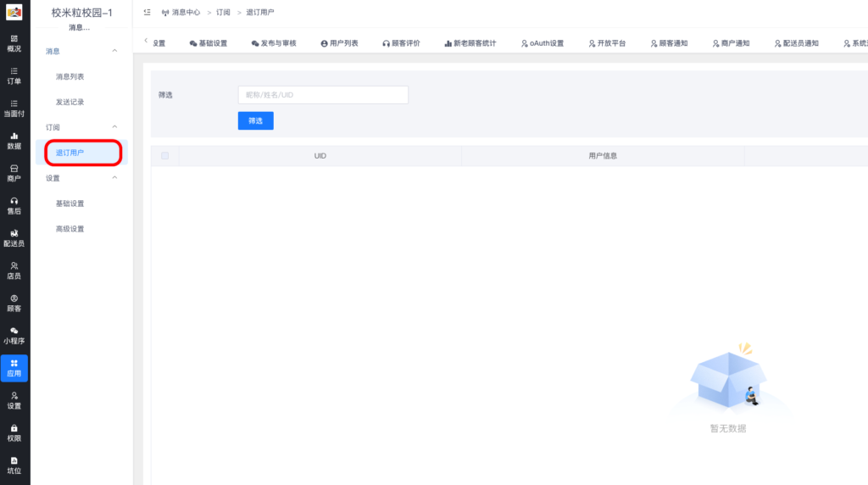Toggle the sidebar collapse icon near breadcrumb

pos(147,12)
